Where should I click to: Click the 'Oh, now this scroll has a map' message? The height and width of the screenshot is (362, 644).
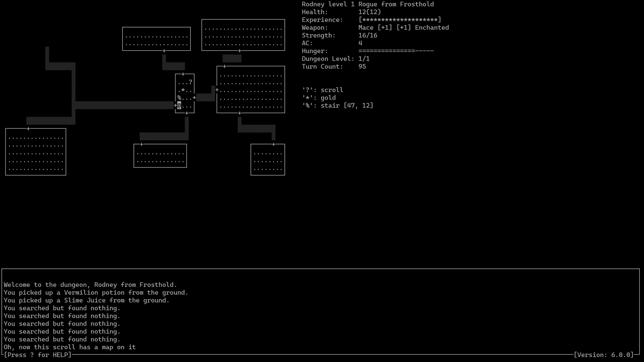tap(70, 347)
